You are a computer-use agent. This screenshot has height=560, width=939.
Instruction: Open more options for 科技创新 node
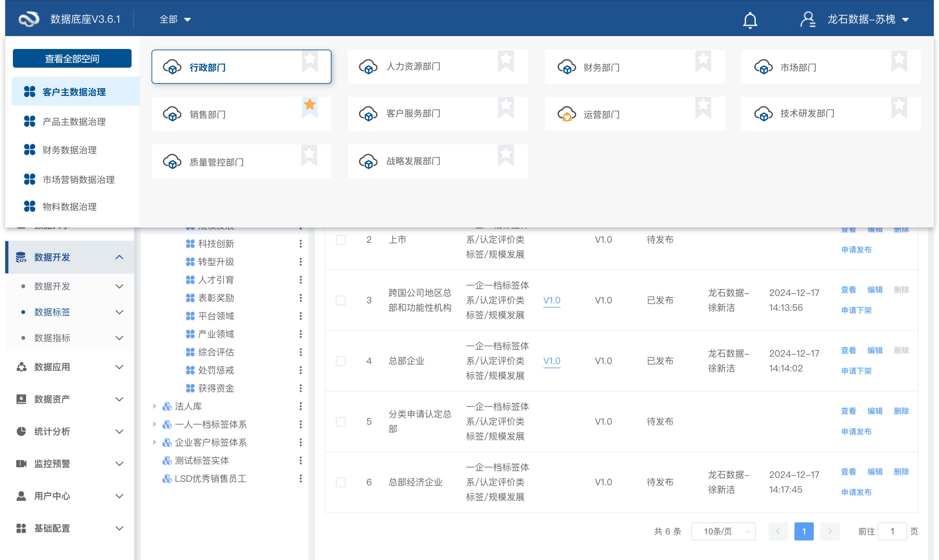[x=301, y=244]
